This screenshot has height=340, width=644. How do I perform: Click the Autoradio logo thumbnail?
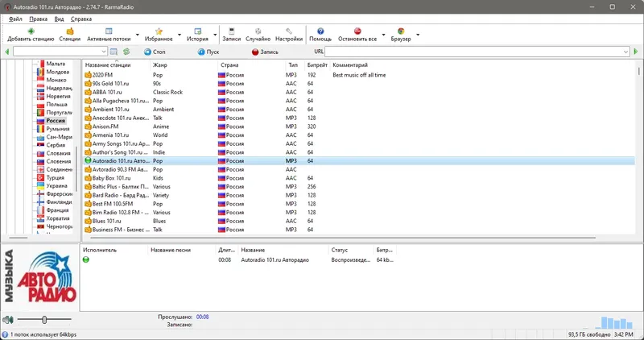(40, 277)
